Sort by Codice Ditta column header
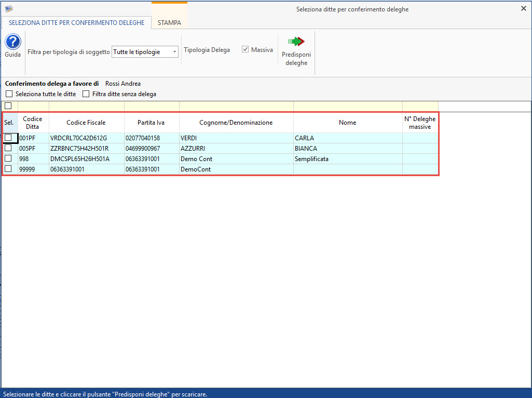 33,123
